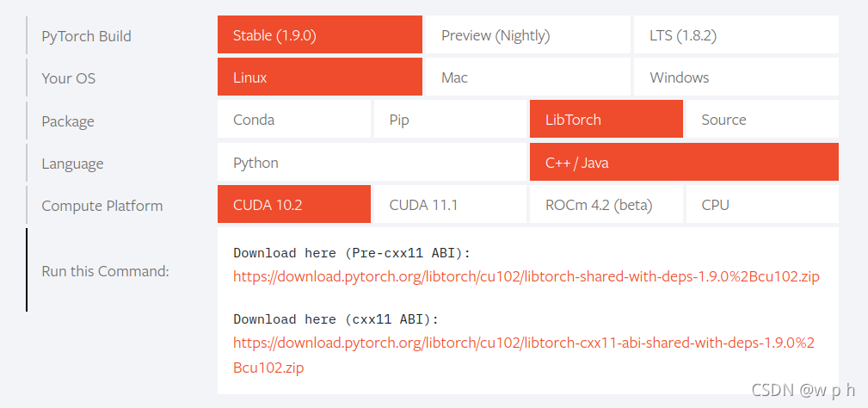The width and height of the screenshot is (868, 408).
Task: Select the Stable (1.9.0) build option
Action: point(319,34)
